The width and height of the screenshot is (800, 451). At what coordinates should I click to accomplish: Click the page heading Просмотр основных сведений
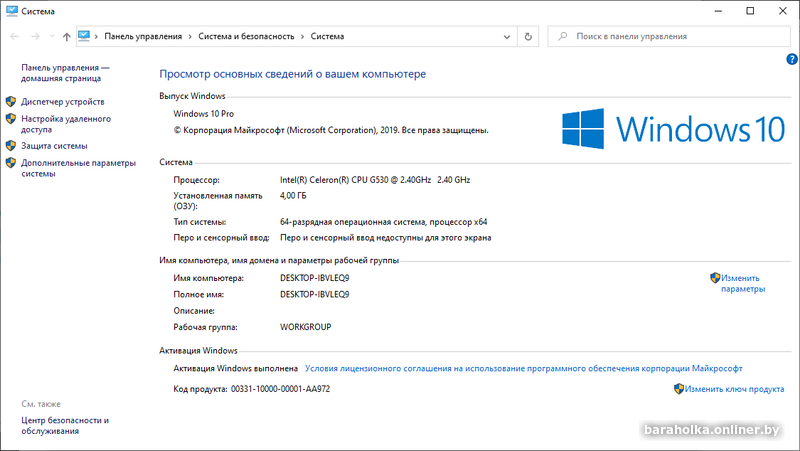click(292, 74)
